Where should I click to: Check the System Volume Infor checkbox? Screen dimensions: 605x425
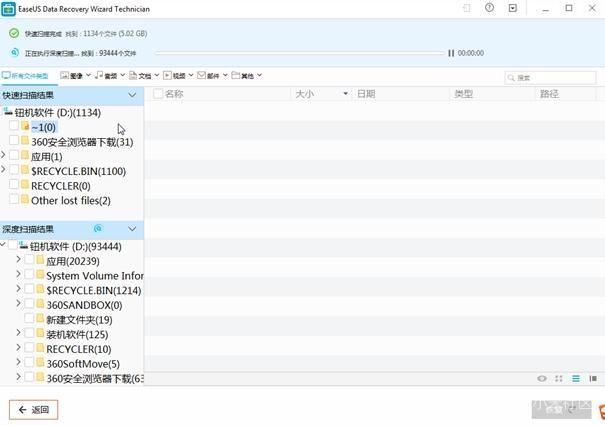click(x=29, y=274)
